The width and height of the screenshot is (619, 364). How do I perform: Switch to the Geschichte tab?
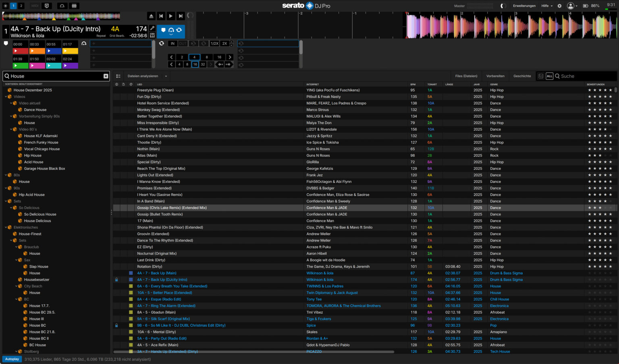[521, 76]
